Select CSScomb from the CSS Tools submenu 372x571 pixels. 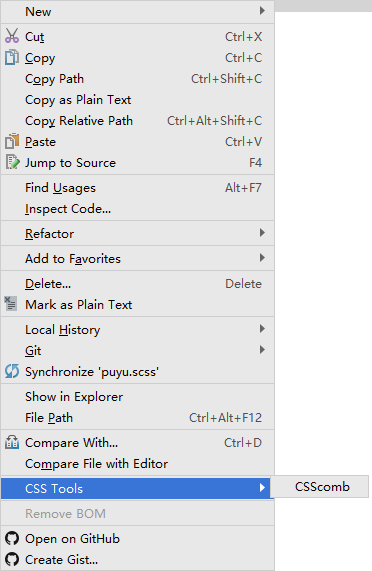coord(320,487)
